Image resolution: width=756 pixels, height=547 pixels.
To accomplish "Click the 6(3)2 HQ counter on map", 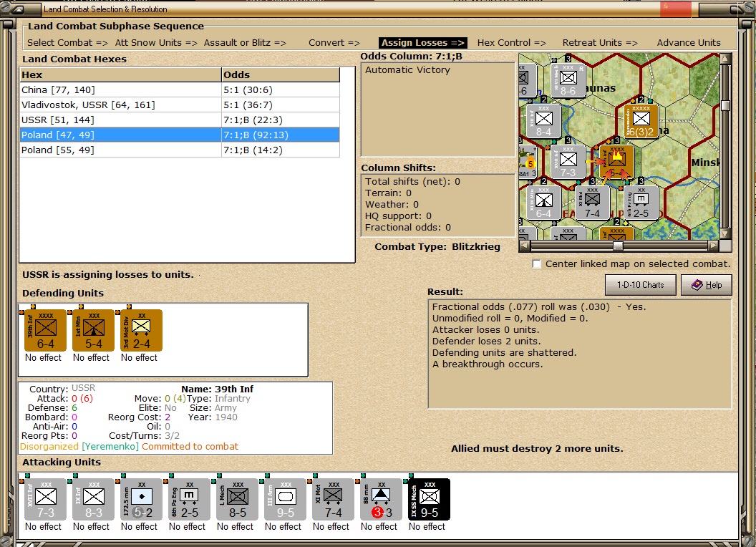I will coord(641,121).
